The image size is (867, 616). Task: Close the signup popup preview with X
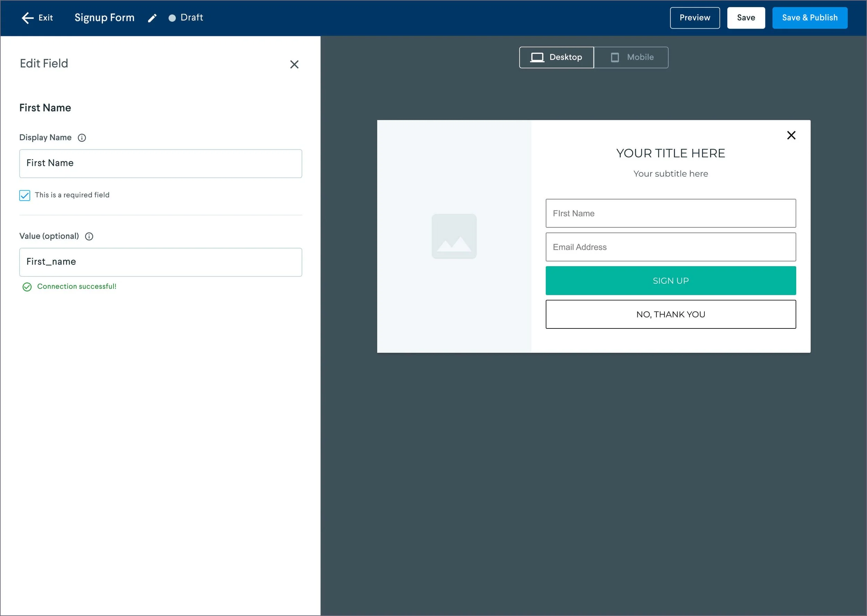791,135
